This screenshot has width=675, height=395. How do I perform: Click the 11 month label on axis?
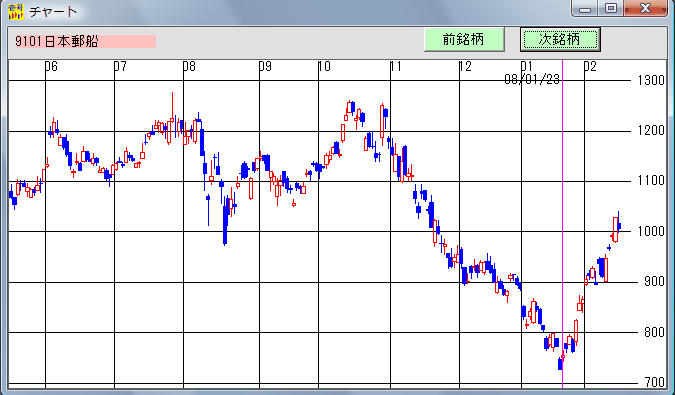(396, 66)
